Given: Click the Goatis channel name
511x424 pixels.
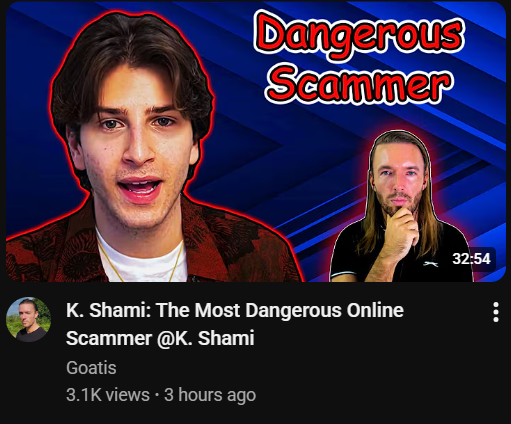Looking at the screenshot, I should tap(91, 368).
